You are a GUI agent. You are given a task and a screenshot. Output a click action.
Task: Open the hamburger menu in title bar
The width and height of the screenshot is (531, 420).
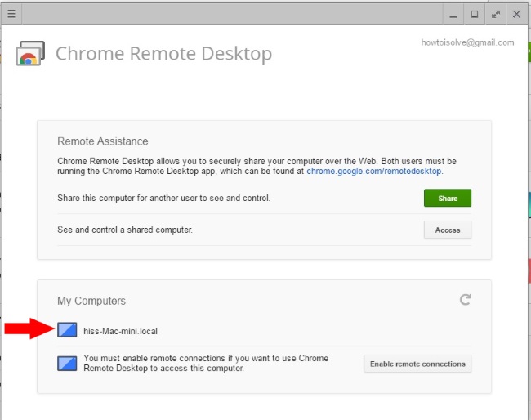coord(11,14)
